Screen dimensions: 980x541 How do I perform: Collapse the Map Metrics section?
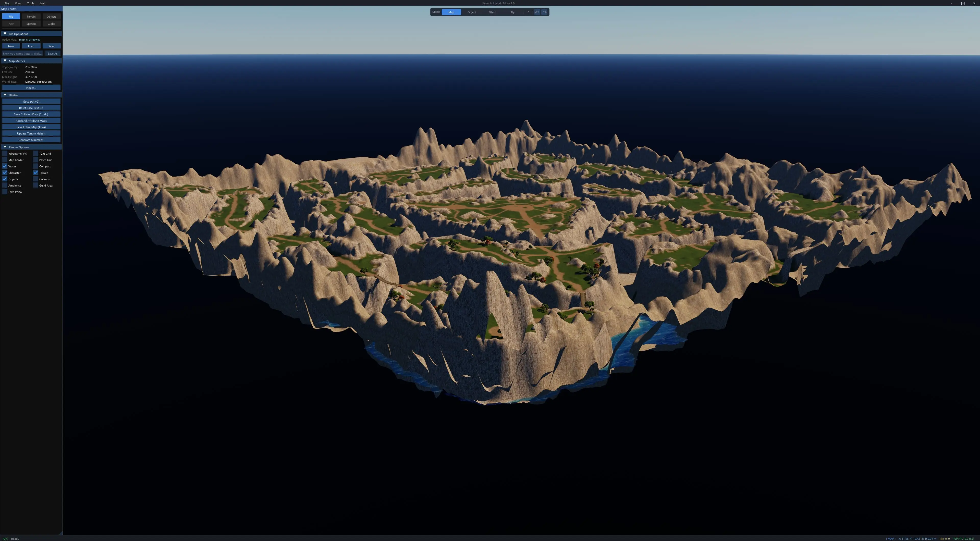tap(31, 61)
